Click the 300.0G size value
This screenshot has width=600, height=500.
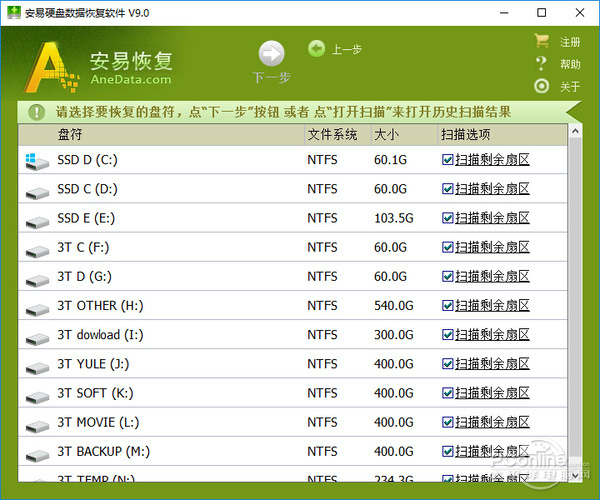(x=394, y=335)
